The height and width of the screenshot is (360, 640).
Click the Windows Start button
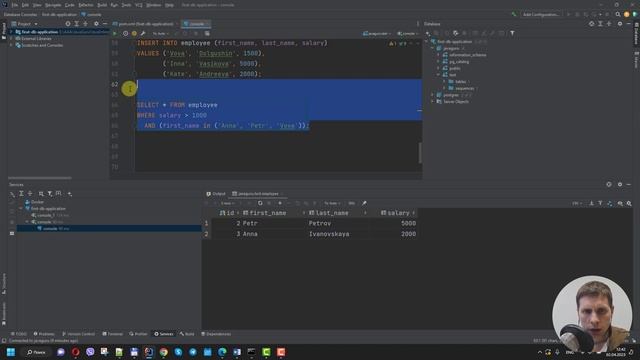(x=11, y=352)
